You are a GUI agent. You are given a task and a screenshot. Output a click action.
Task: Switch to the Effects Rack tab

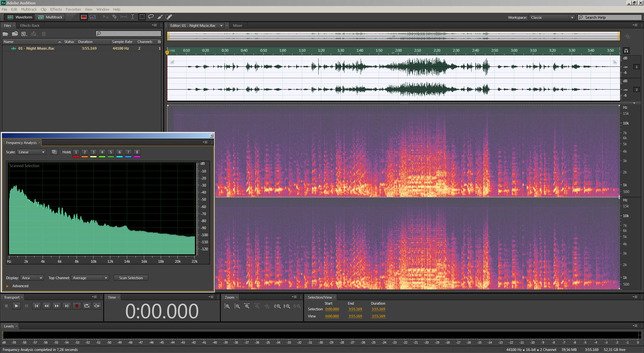coord(30,26)
